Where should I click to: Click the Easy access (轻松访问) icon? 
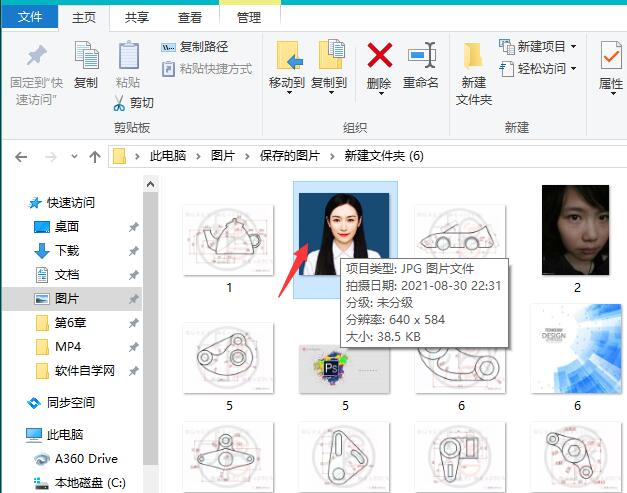pyautogui.click(x=507, y=69)
